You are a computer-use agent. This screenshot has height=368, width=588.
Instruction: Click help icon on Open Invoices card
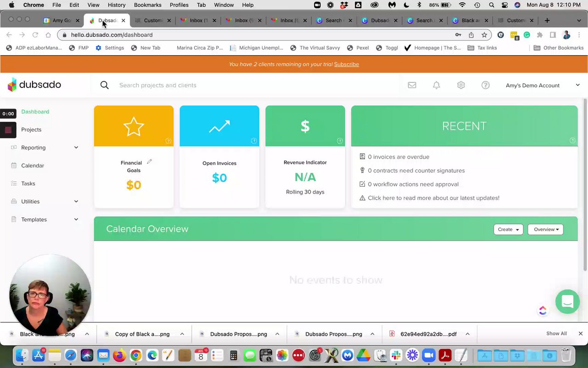pyautogui.click(x=254, y=141)
